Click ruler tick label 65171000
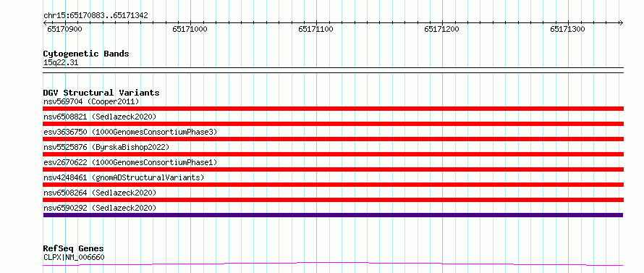The image size is (644, 273). click(x=190, y=29)
